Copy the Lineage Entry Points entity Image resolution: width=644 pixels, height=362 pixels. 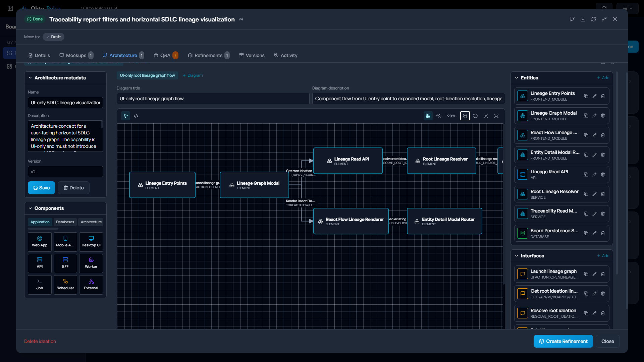click(x=586, y=96)
